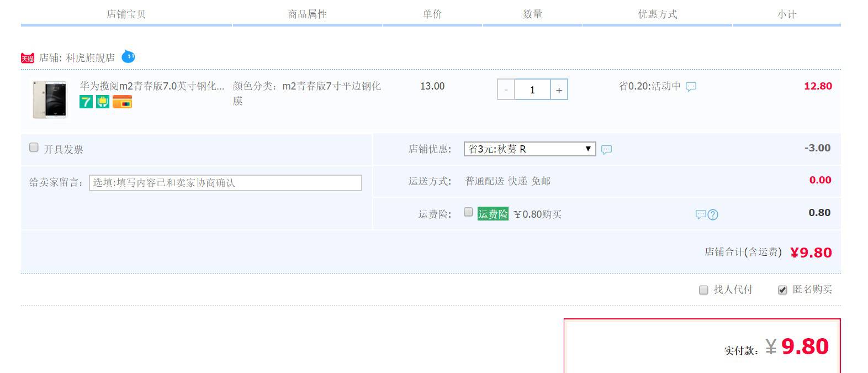Click the 优惠方式 column header
The width and height of the screenshot is (868, 373).
[657, 14]
